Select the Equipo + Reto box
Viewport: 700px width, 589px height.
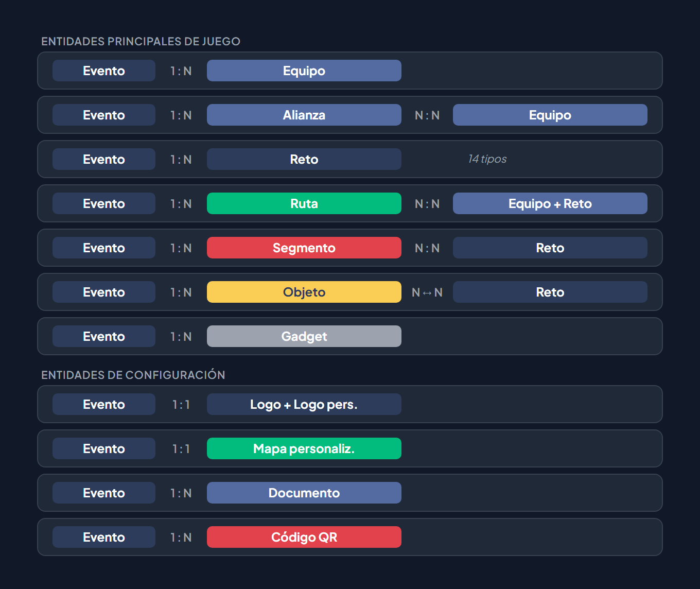[550, 203]
